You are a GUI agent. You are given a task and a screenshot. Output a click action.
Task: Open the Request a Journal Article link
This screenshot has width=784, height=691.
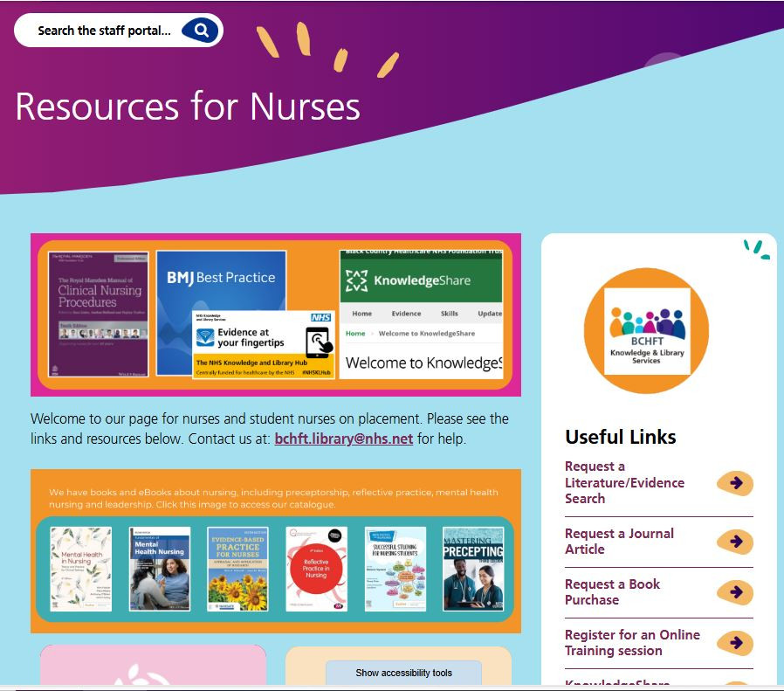point(619,542)
